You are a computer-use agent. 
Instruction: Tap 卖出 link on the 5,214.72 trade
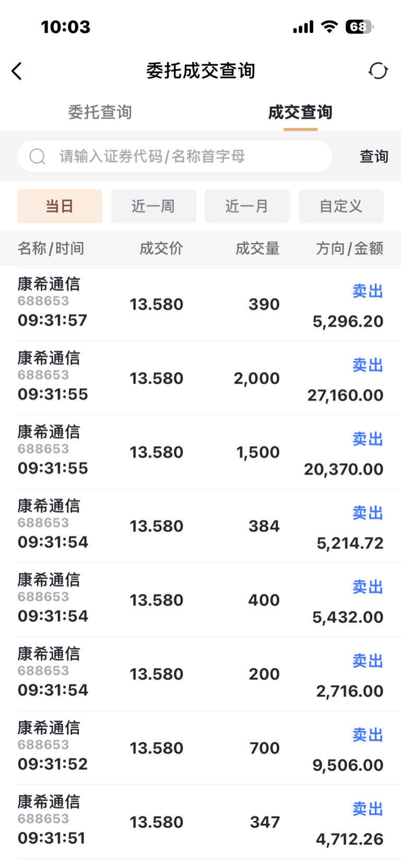368,513
